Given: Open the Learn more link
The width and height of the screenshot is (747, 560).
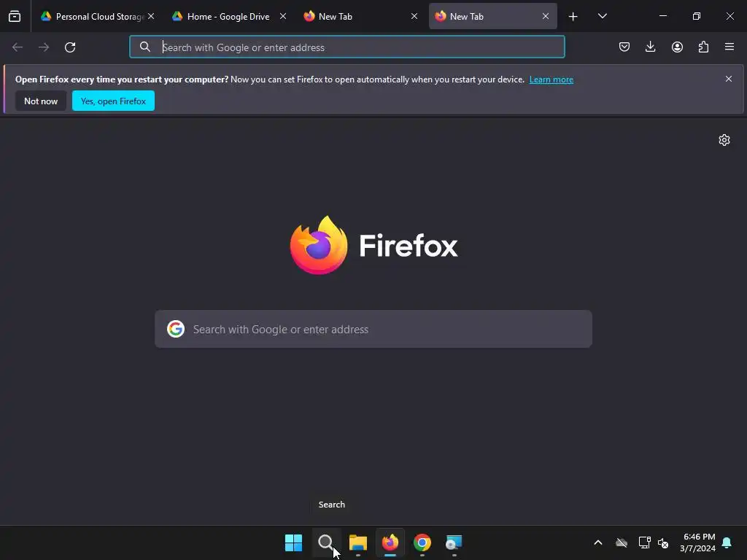Looking at the screenshot, I should coord(551,79).
